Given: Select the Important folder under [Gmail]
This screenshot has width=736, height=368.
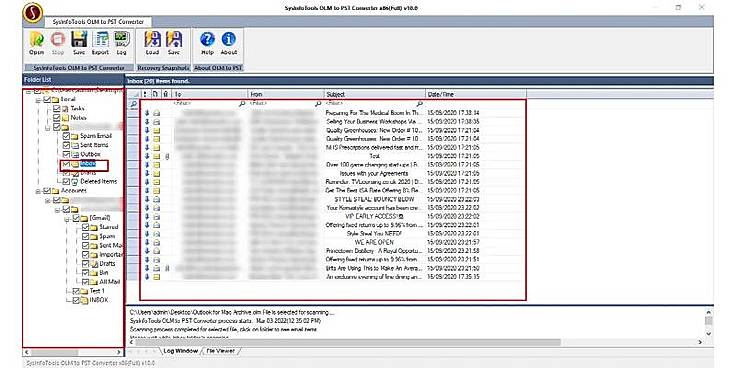Looking at the screenshot, I should pos(111,254).
